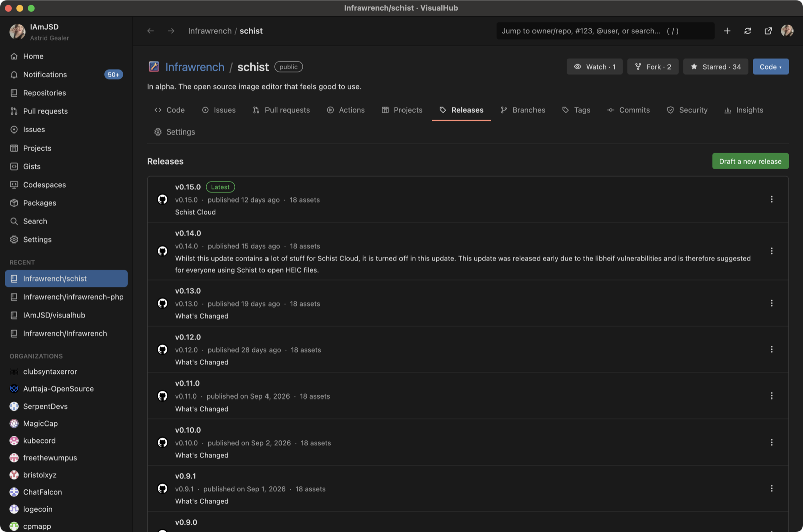Click the refresh icon in top bar
The image size is (803, 532).
tap(748, 31)
